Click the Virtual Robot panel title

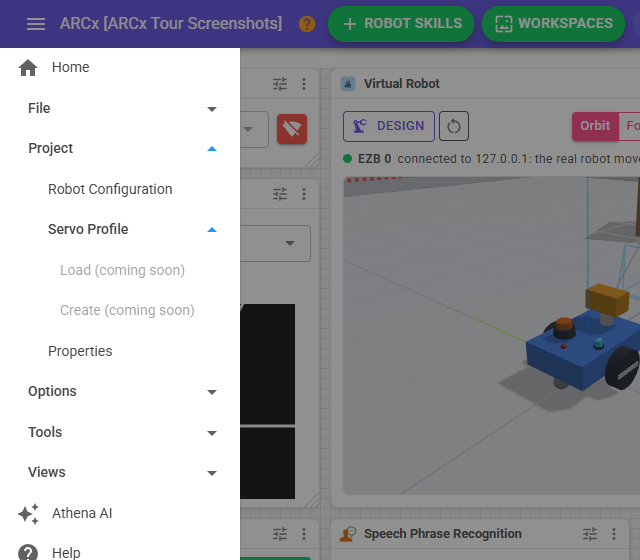click(402, 84)
